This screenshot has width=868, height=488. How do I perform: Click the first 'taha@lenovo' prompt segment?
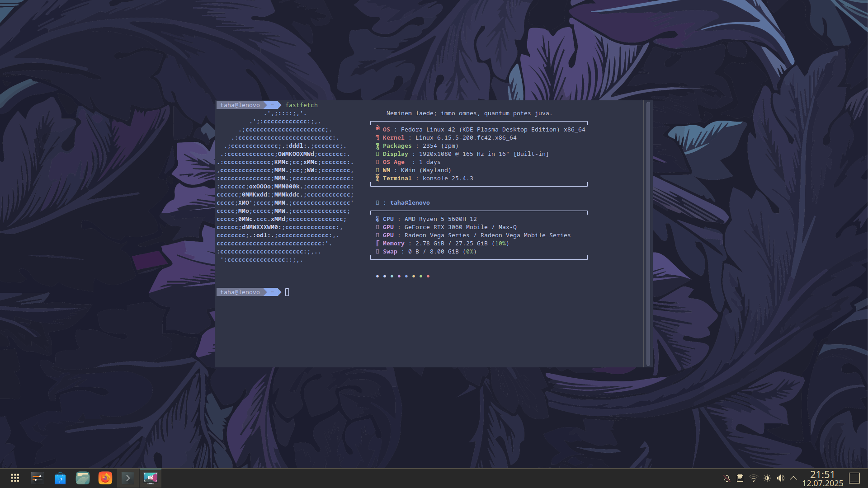point(240,105)
